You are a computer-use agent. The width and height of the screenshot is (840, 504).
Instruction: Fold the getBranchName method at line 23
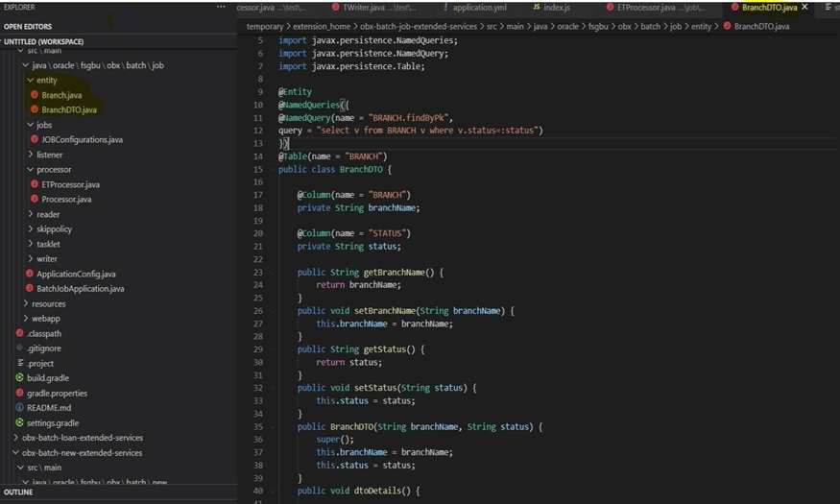[x=272, y=272]
